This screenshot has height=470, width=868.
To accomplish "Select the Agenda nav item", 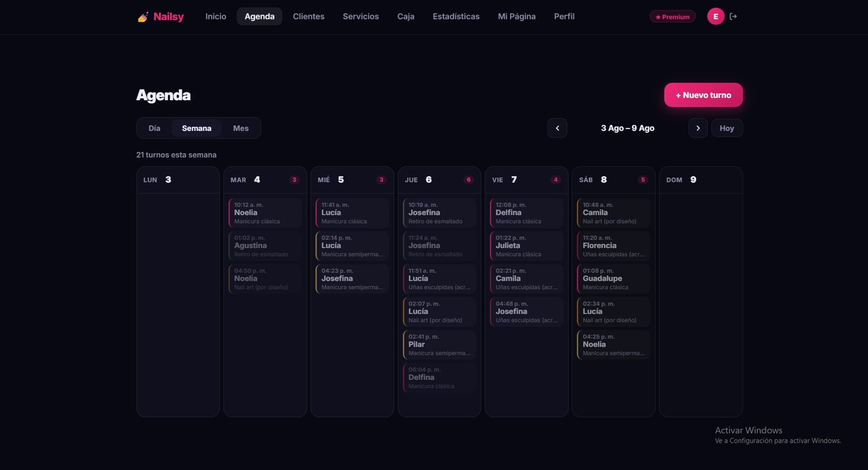I will coord(260,17).
